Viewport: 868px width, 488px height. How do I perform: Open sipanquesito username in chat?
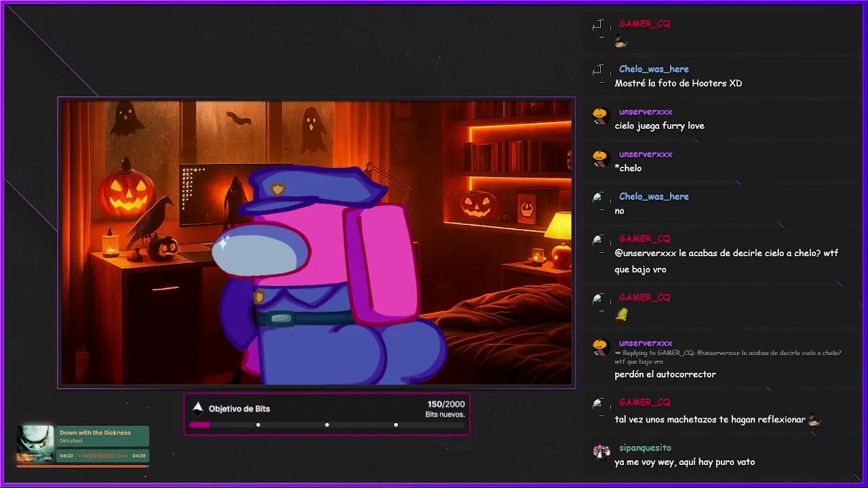point(645,448)
